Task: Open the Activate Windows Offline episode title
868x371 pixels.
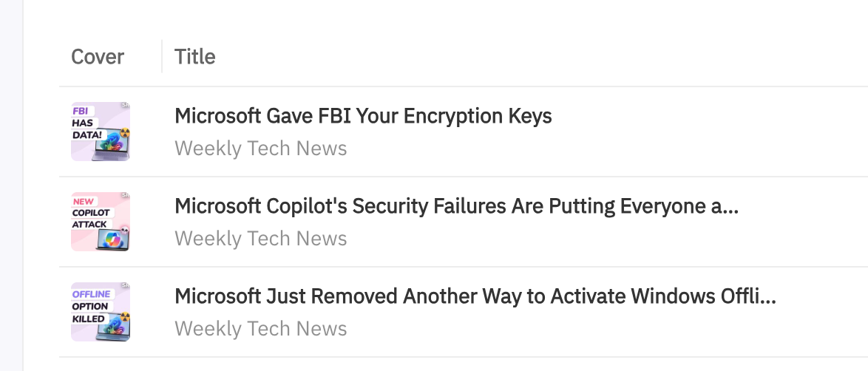Action: 475,296
